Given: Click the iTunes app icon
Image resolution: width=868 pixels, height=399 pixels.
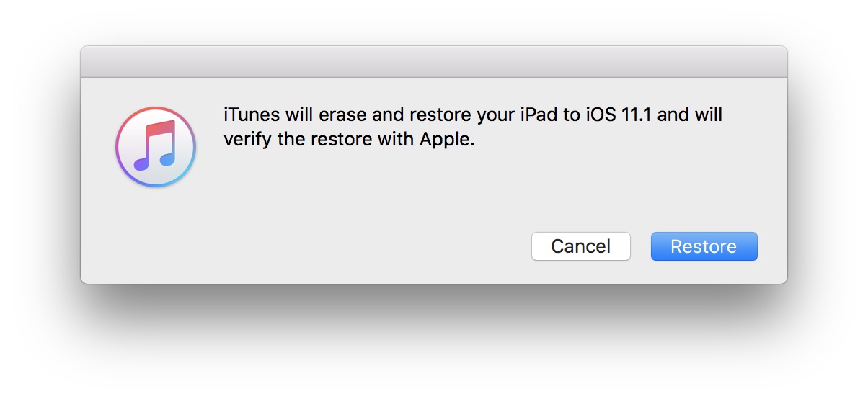Looking at the screenshot, I should tap(156, 147).
